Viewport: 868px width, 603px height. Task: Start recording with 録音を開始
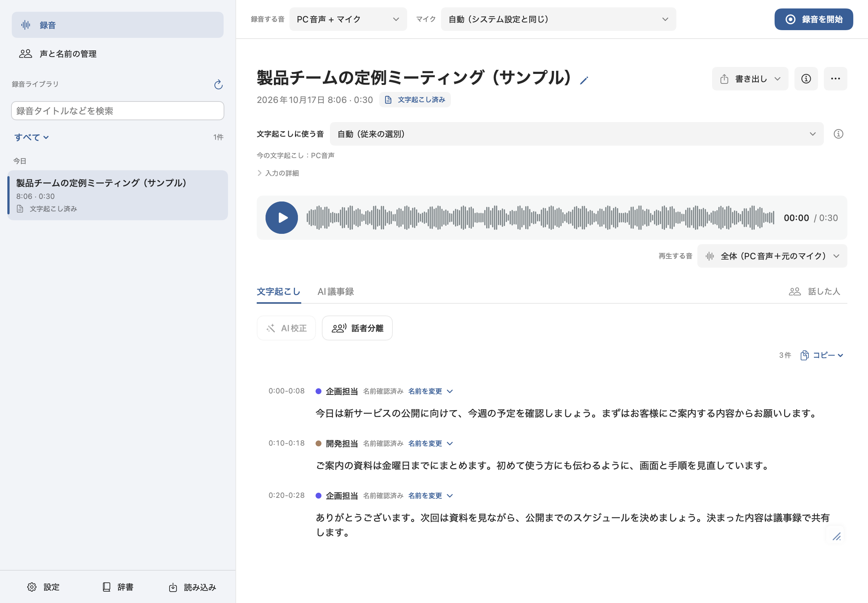[x=814, y=19]
